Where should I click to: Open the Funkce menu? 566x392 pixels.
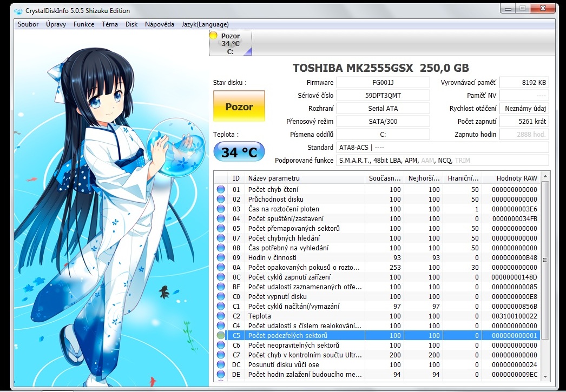pos(84,24)
